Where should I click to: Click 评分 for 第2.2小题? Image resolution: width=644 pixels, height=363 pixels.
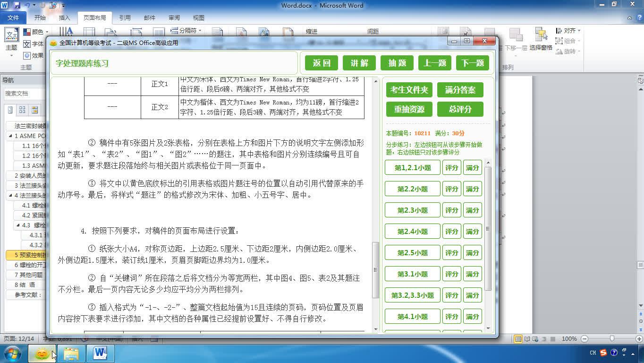(452, 189)
